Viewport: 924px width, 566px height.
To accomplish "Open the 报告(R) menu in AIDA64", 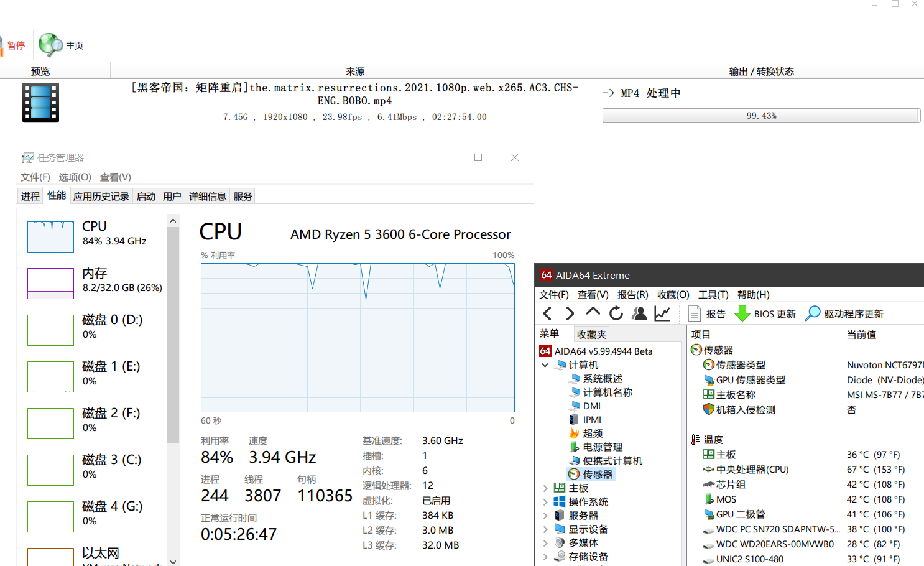I will click(632, 295).
